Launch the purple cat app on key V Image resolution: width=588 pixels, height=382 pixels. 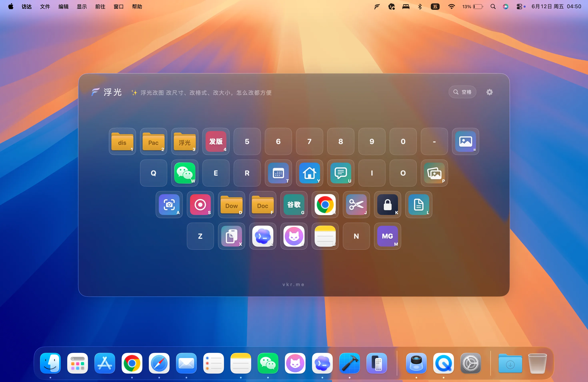294,236
